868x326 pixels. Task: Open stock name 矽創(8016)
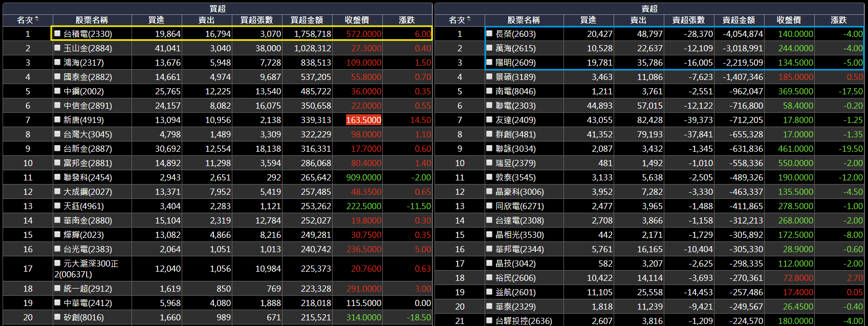point(83,317)
